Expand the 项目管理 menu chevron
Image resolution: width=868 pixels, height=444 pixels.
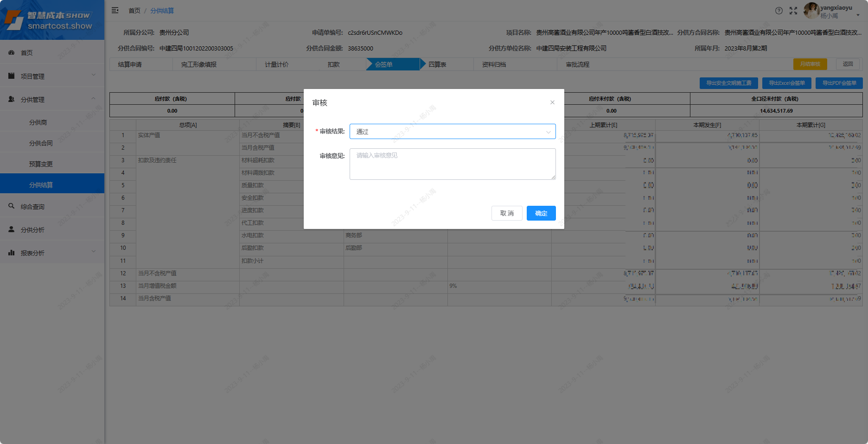[94, 76]
